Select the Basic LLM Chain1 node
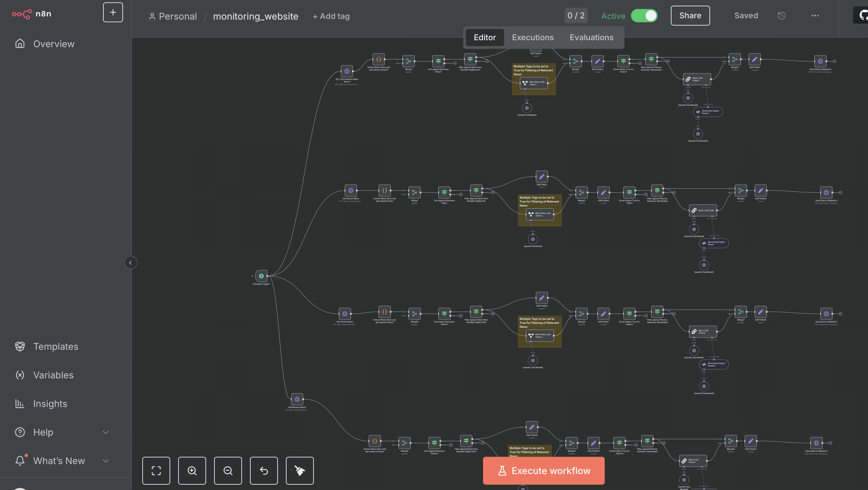 pyautogui.click(x=697, y=79)
